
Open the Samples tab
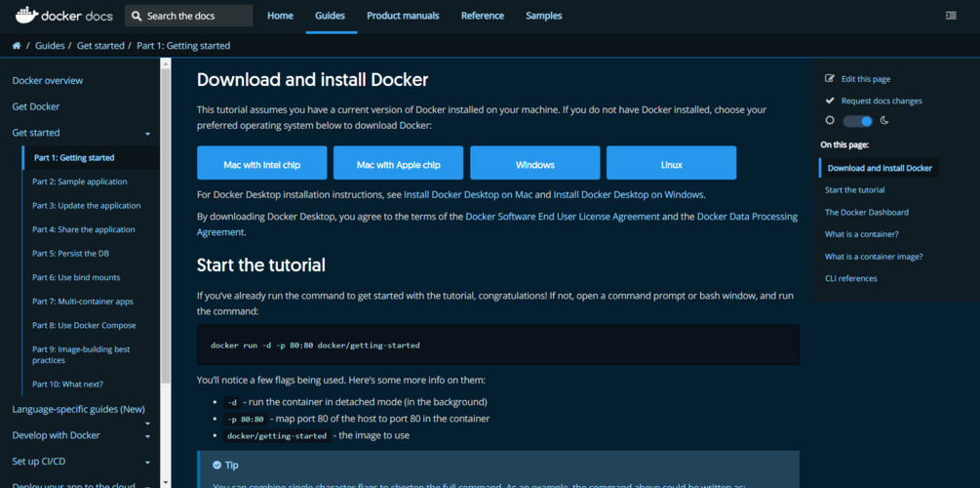(544, 16)
